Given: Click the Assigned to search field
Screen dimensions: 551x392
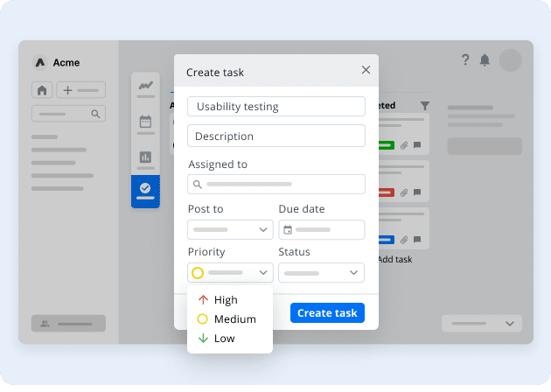Looking at the screenshot, I should pos(276,185).
